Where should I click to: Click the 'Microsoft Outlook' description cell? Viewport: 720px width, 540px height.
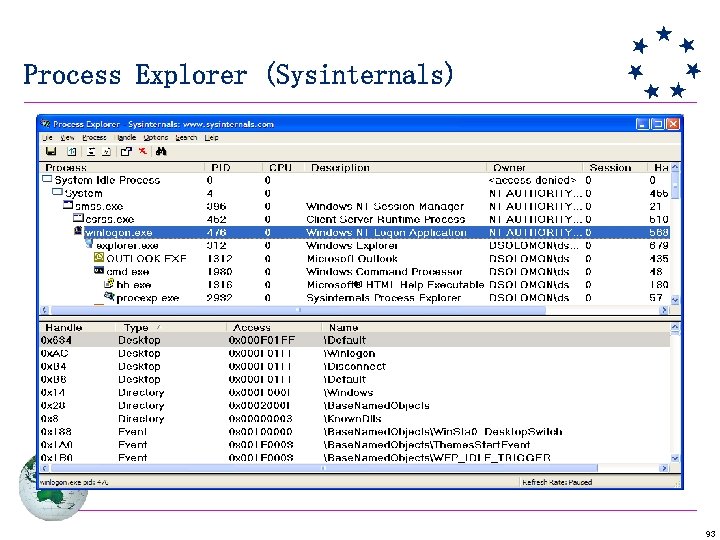click(x=352, y=259)
